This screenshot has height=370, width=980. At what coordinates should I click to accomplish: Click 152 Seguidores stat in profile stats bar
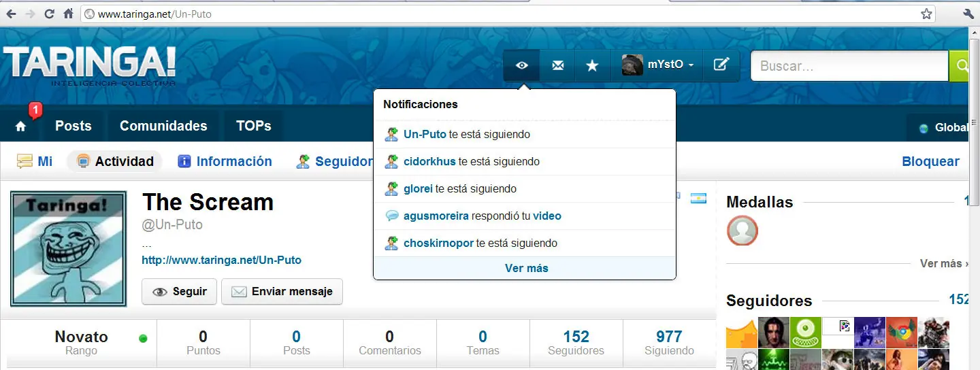576,343
